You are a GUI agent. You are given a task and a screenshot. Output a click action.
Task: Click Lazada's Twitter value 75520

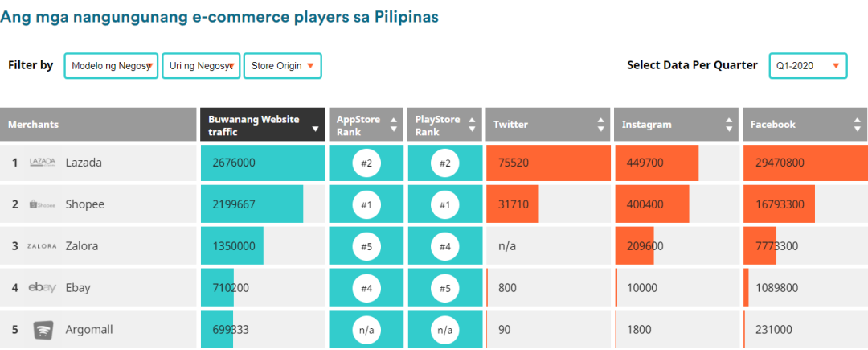click(x=514, y=163)
